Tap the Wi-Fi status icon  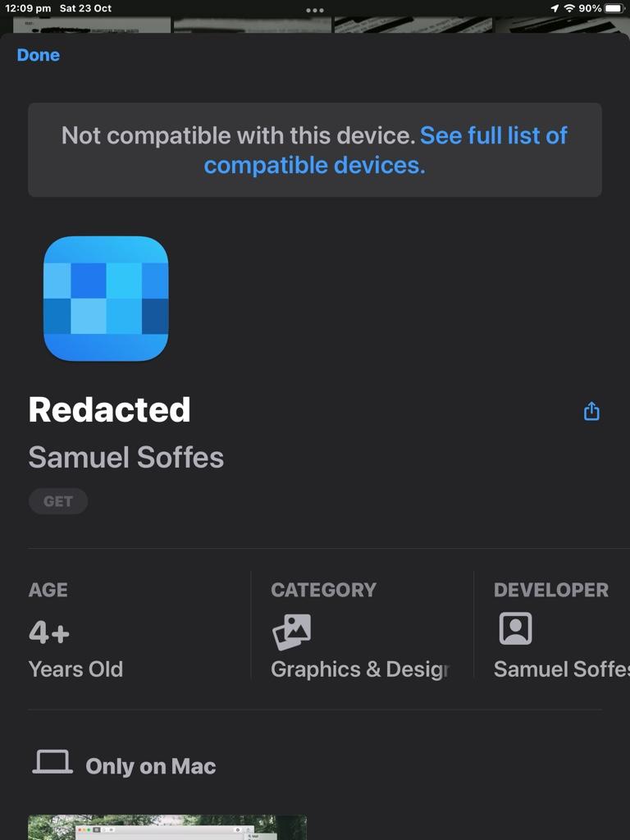(568, 8)
